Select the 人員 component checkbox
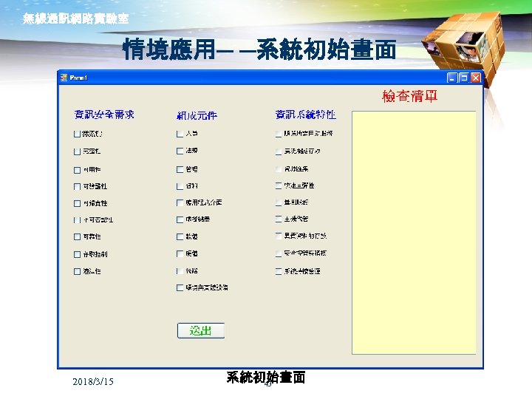 coord(180,134)
